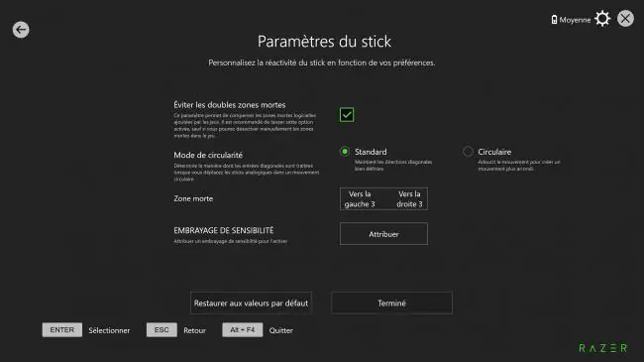Click the Zone morte label

tap(193, 198)
